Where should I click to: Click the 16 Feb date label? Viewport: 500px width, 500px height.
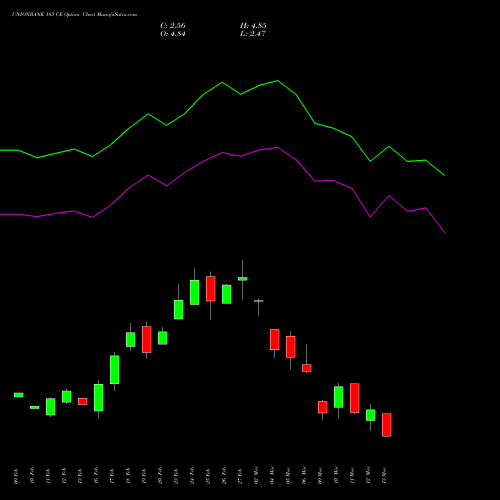pos(96,476)
